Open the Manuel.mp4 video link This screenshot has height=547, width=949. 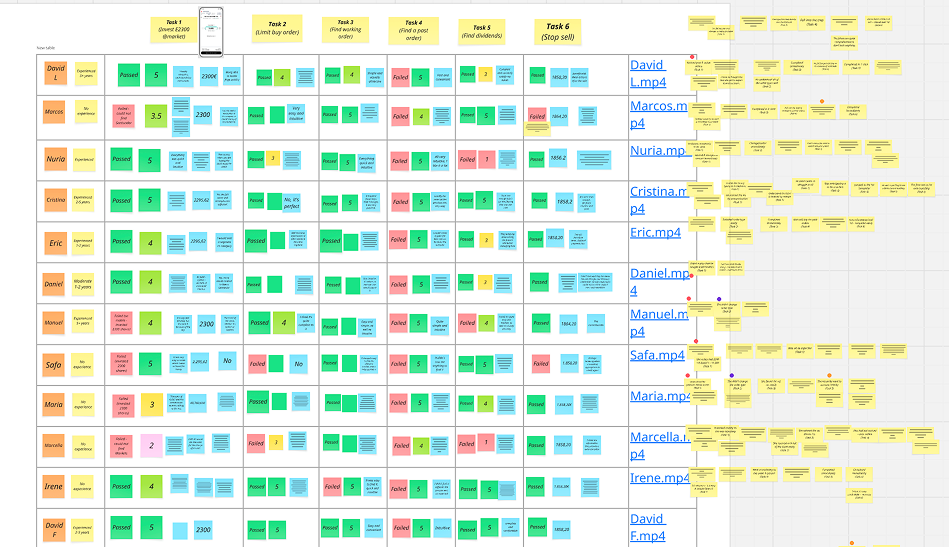(x=658, y=323)
